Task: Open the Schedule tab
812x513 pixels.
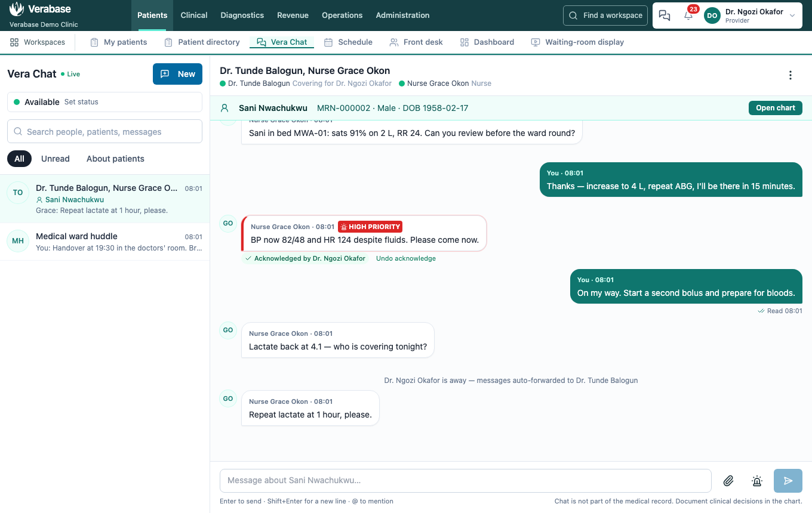Action: click(x=348, y=42)
